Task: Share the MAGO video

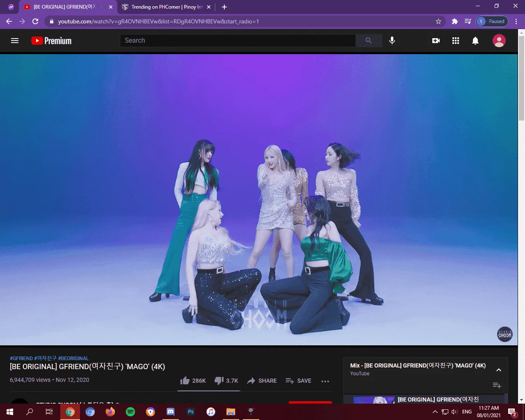Action: point(262,381)
